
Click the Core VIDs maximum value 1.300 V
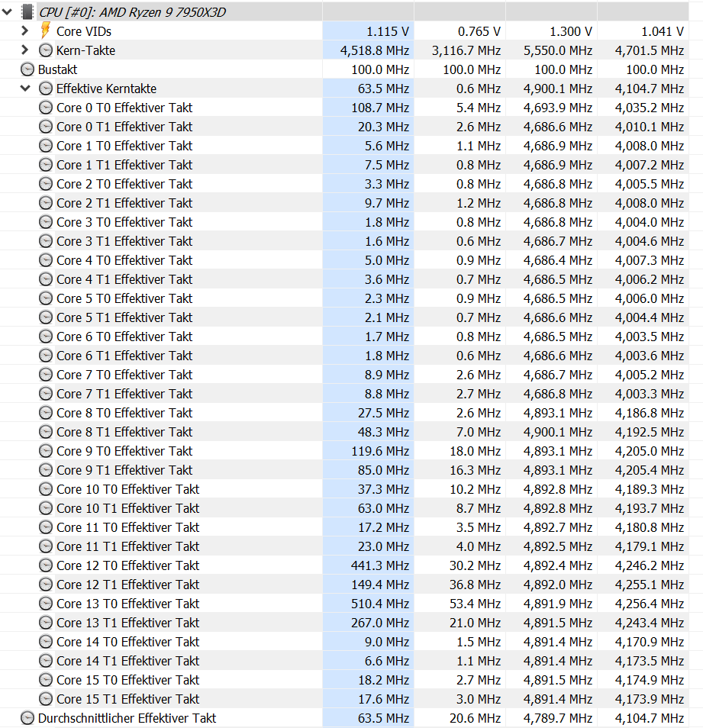click(571, 31)
